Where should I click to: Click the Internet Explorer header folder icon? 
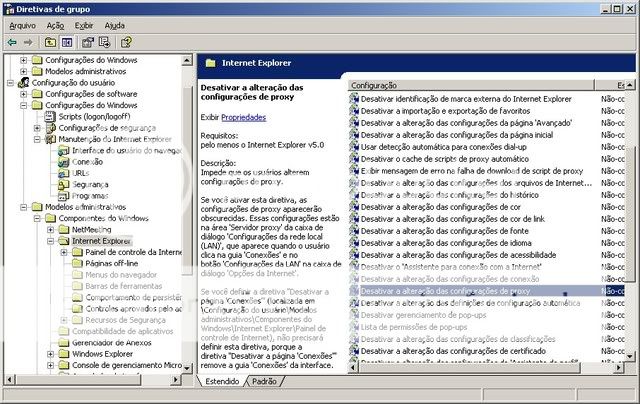click(x=211, y=63)
